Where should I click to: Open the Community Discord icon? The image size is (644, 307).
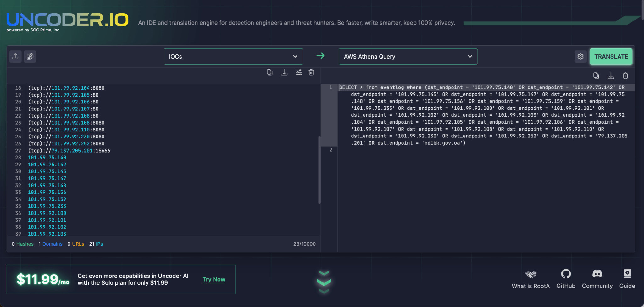pos(597,274)
